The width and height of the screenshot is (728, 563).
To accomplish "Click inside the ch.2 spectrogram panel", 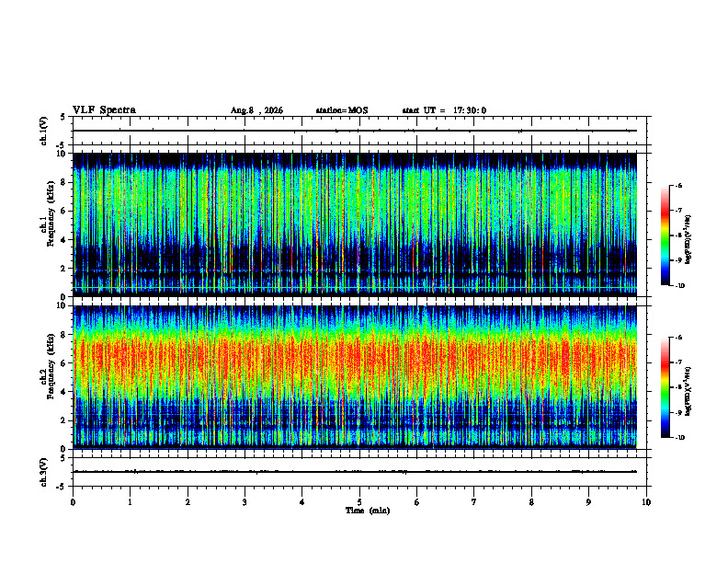I will (x=355, y=377).
